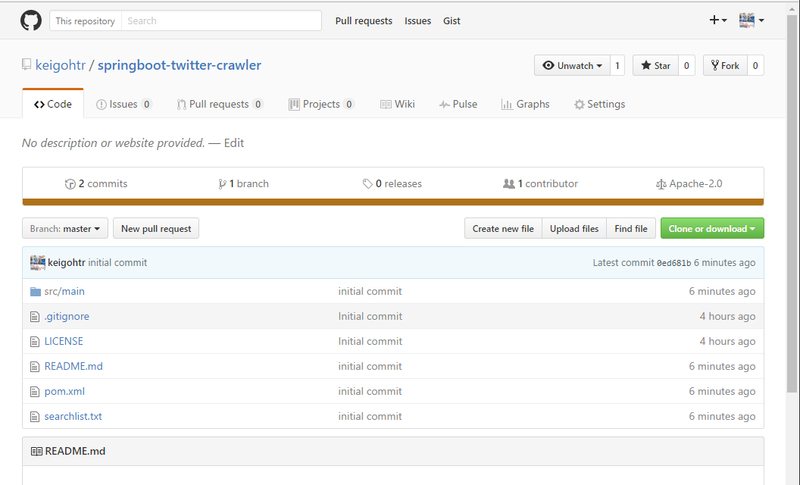The width and height of the screenshot is (800, 485).
Task: Open the src/main folder
Action: pyautogui.click(x=64, y=291)
